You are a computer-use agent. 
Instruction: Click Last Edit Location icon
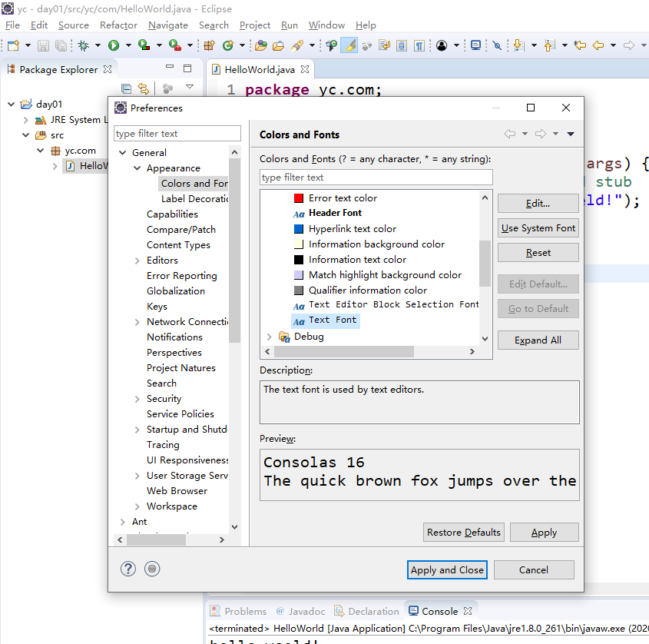(x=580, y=45)
